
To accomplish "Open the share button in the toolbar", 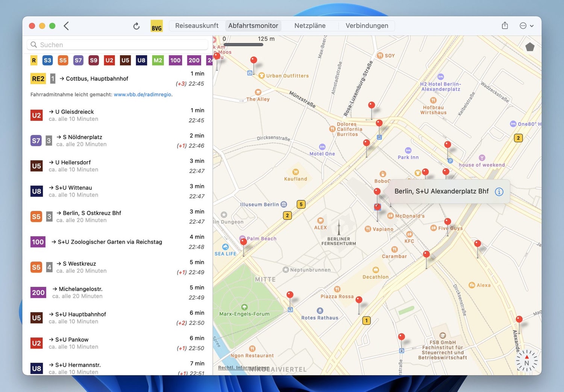I will pyautogui.click(x=505, y=26).
